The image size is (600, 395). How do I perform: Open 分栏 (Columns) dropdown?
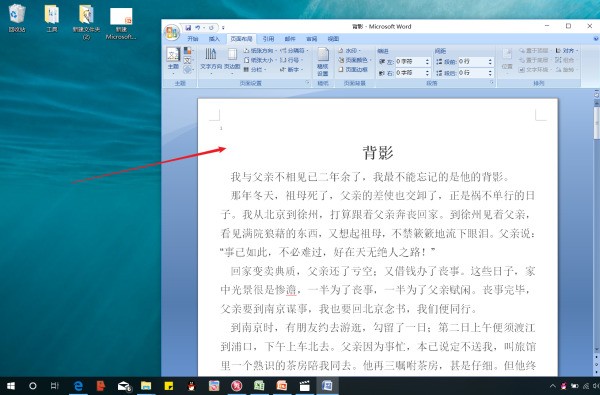[x=255, y=70]
